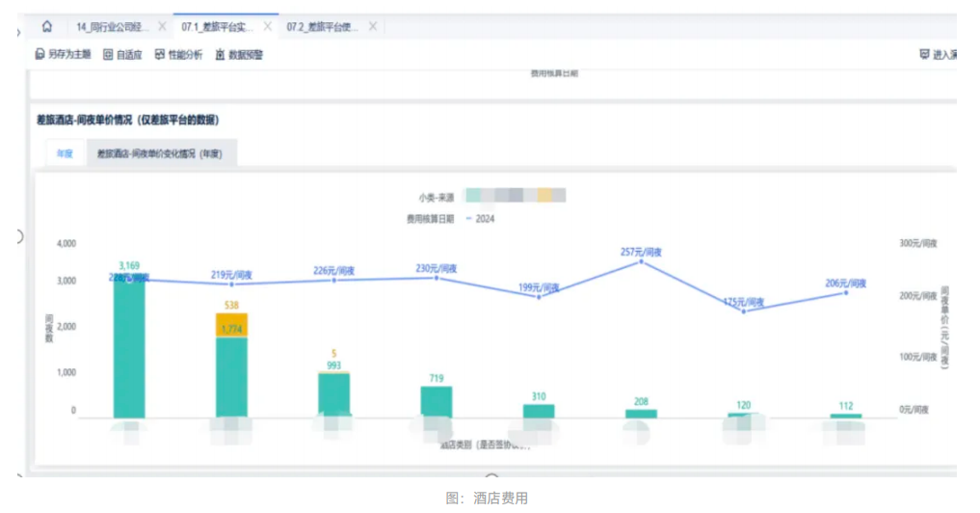Open the 差旅酒店-间夜单价变化情况 (年度) tab
The width and height of the screenshot is (980, 513).
[160, 154]
